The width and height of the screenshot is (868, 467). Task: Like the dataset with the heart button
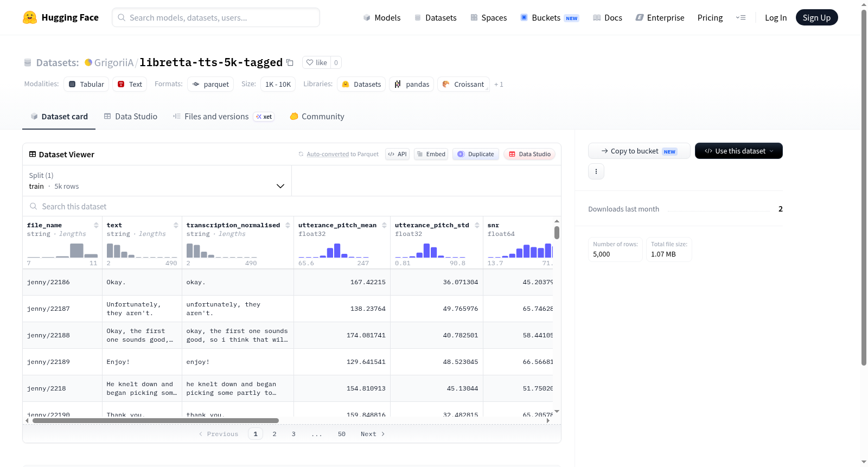click(316, 62)
